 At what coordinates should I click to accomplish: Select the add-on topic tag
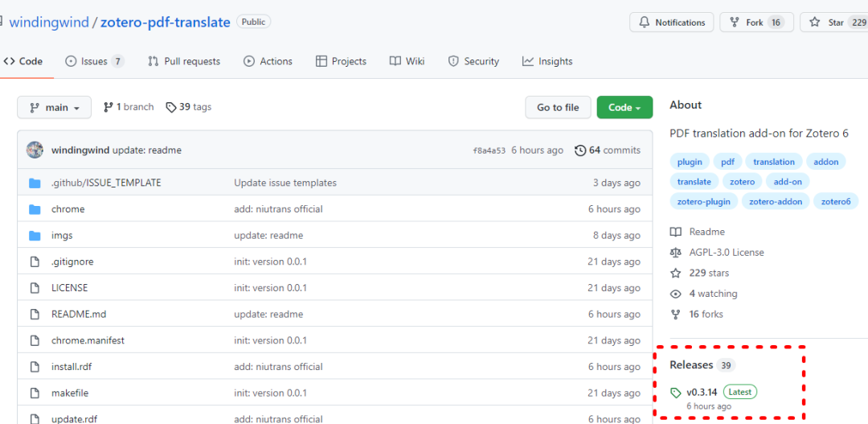pyautogui.click(x=788, y=181)
